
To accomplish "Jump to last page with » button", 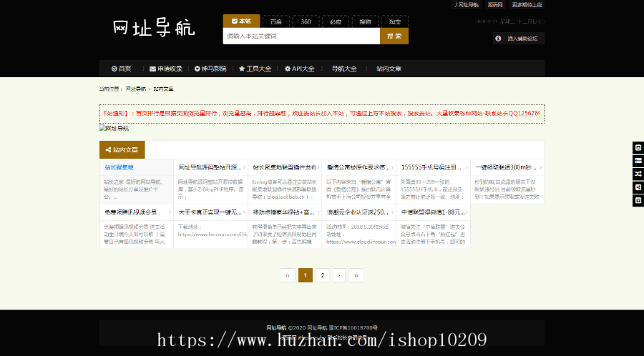I will pos(356,275).
